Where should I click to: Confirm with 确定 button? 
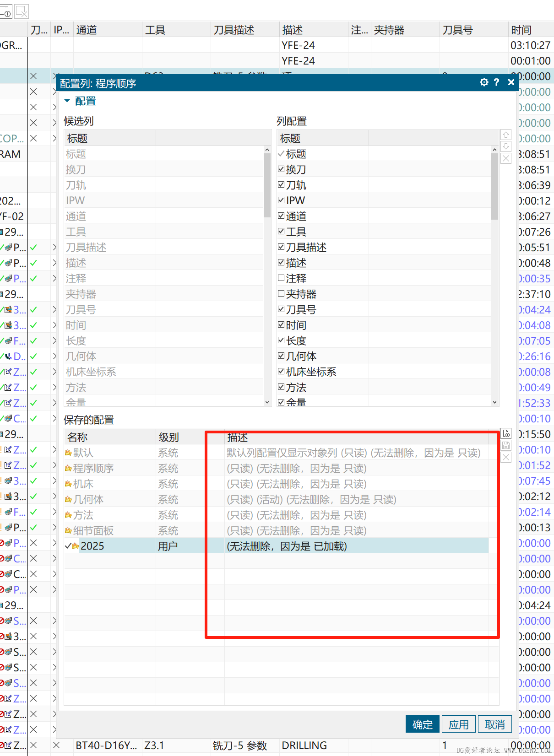tap(423, 724)
